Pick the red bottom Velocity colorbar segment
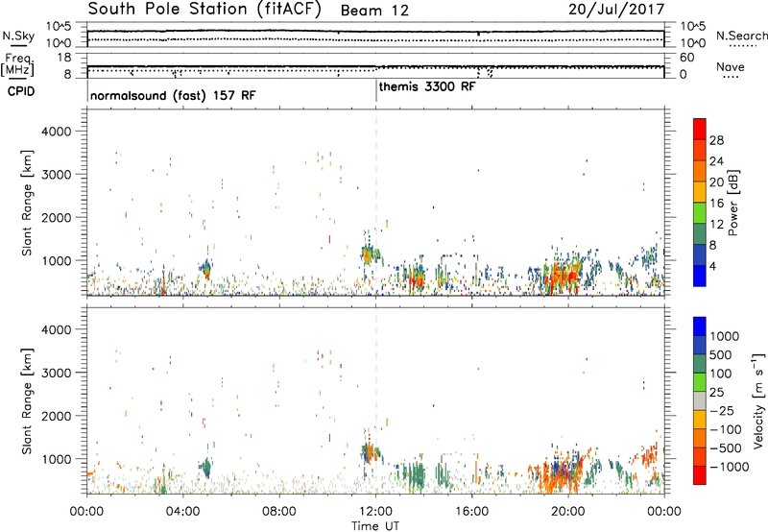Image resolution: width=768 pixels, height=532 pixels. (700, 475)
